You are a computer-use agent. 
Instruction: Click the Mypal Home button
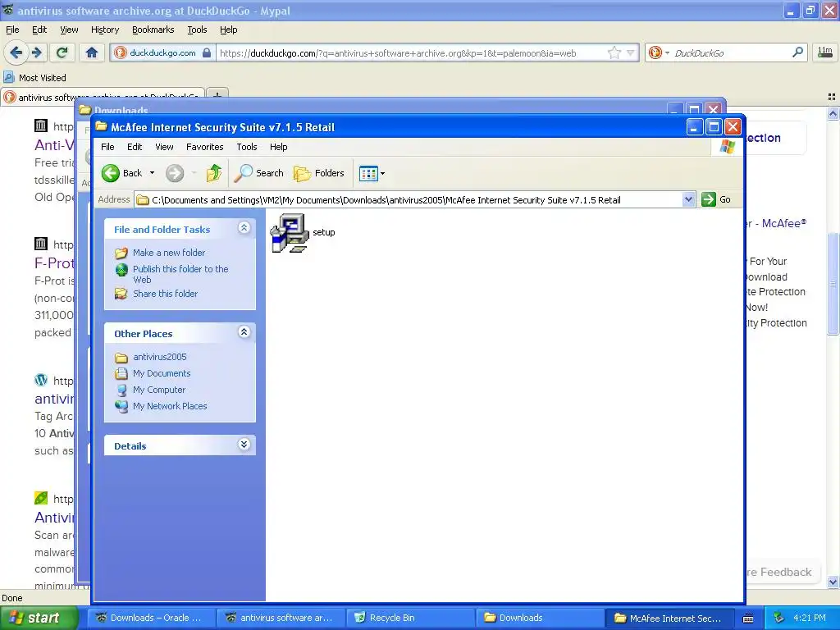[x=92, y=52]
